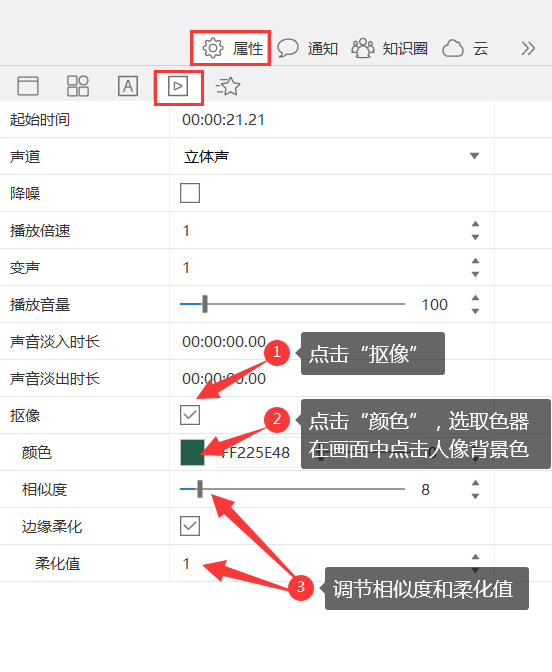Open the 属性 properties tab
The height and width of the screenshot is (672, 552).
click(231, 48)
